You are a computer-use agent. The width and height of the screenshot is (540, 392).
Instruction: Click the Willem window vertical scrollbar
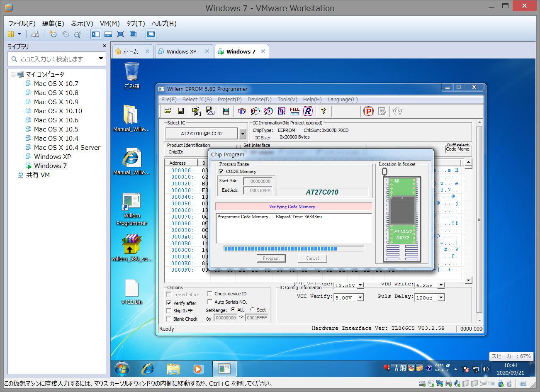479,221
